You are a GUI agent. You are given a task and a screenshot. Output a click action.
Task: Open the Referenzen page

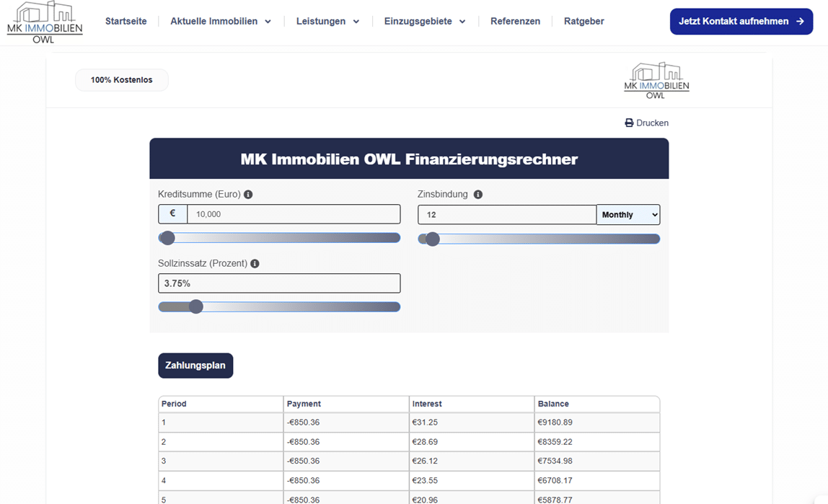click(516, 21)
